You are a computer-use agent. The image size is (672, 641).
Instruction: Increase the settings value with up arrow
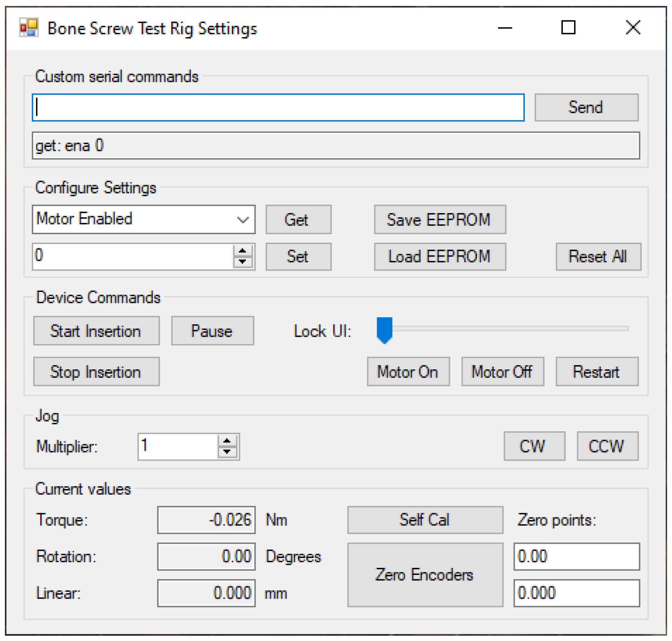[x=242, y=251]
